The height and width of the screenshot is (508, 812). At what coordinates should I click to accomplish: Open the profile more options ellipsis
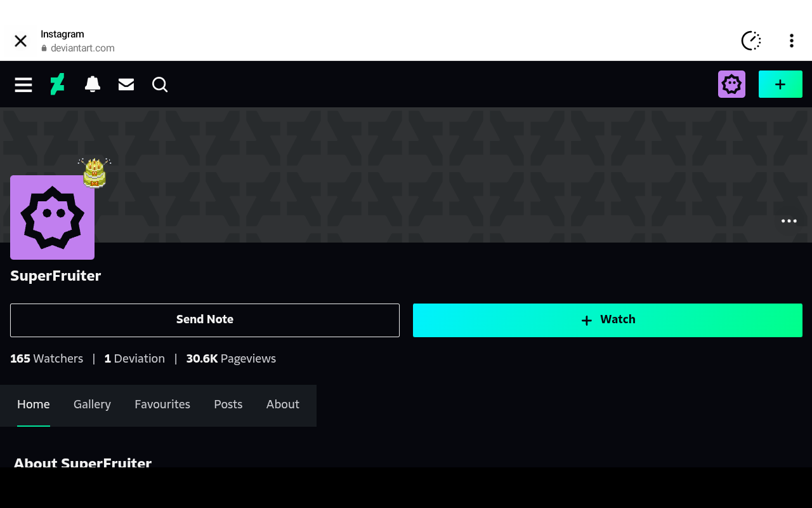click(x=789, y=221)
